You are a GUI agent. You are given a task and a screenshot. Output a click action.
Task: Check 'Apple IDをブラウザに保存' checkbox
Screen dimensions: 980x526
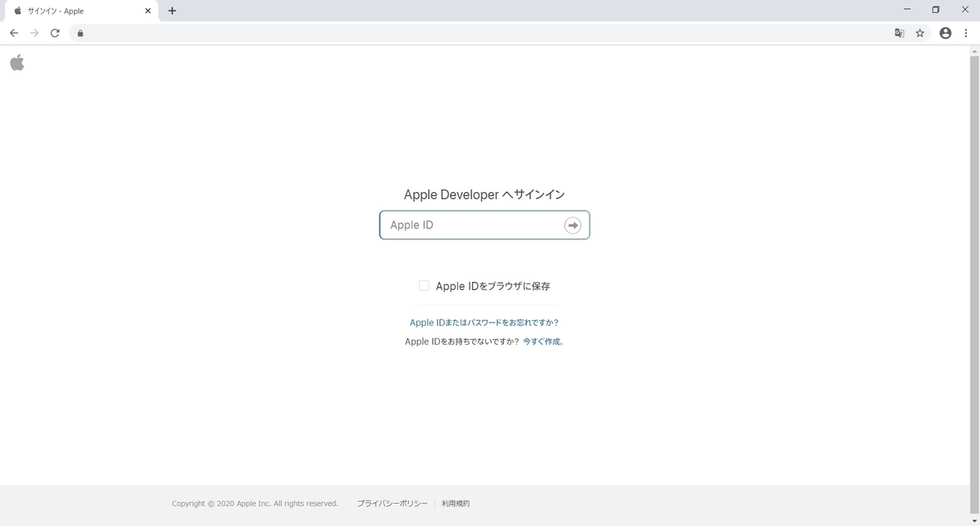[424, 286]
